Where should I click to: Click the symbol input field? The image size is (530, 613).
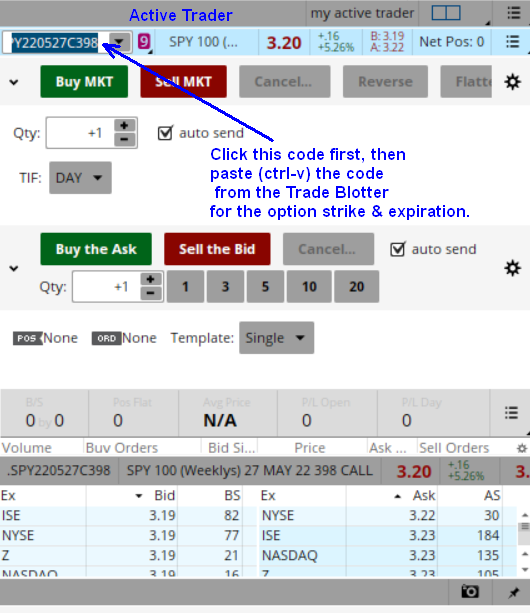coord(56,42)
